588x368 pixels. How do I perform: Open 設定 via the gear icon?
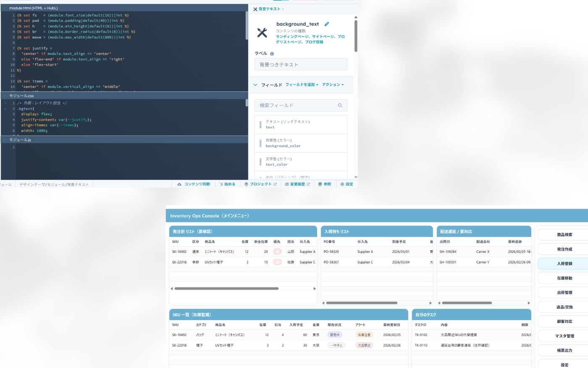coord(342,184)
